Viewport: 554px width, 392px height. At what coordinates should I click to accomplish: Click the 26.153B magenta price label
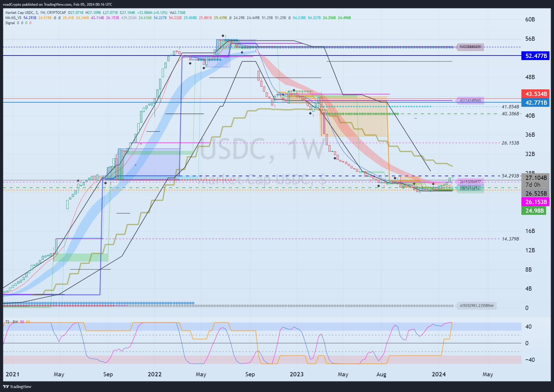(x=535, y=202)
